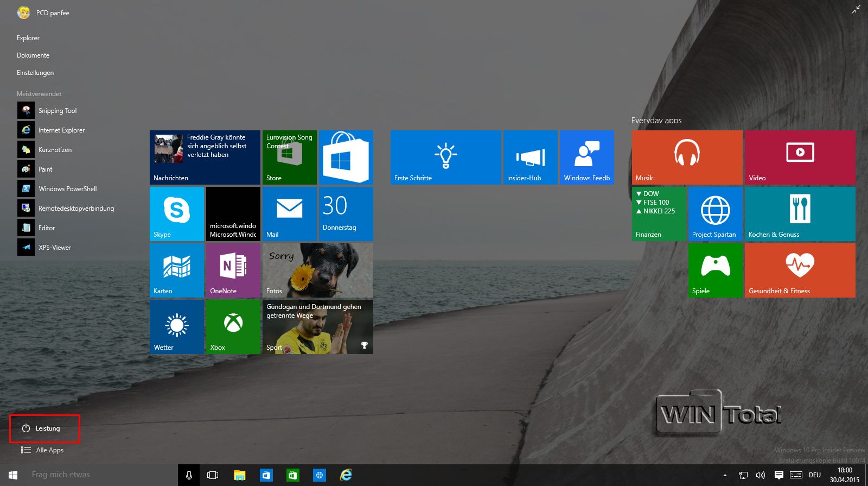Restore Start menu from full screen
Image resolution: width=868 pixels, height=486 pixels.
[x=856, y=9]
